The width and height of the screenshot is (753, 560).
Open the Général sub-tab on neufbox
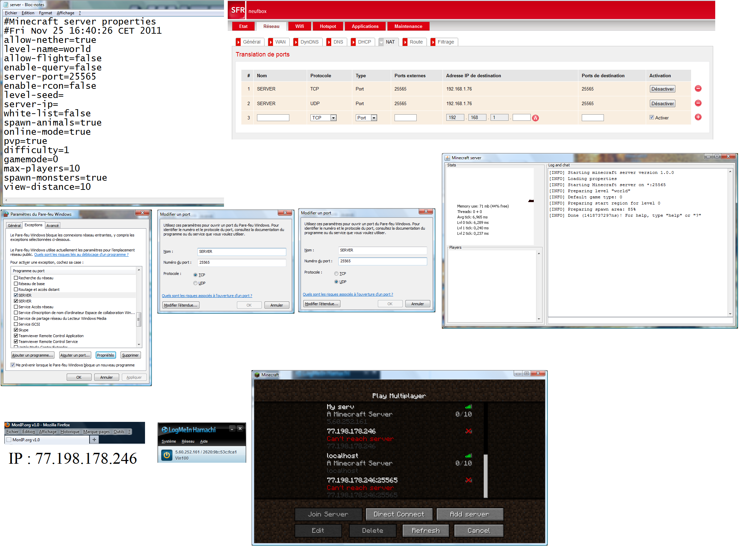click(250, 42)
